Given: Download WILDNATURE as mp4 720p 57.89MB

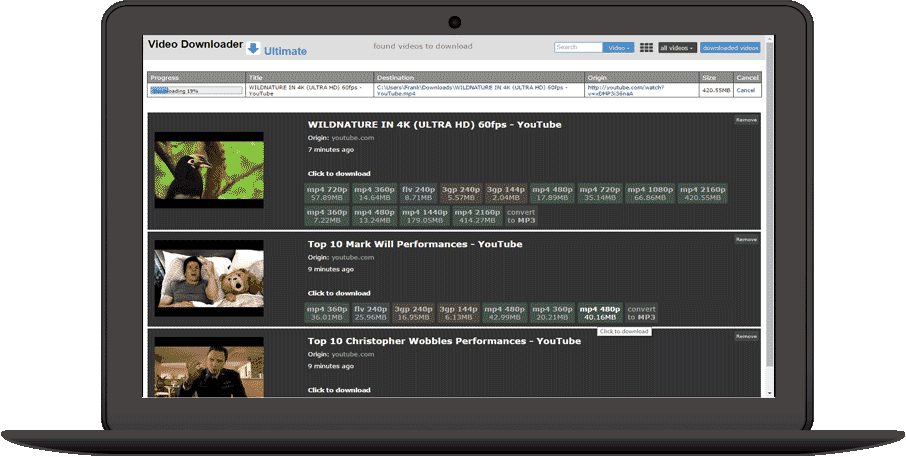Looking at the screenshot, I should [327, 194].
